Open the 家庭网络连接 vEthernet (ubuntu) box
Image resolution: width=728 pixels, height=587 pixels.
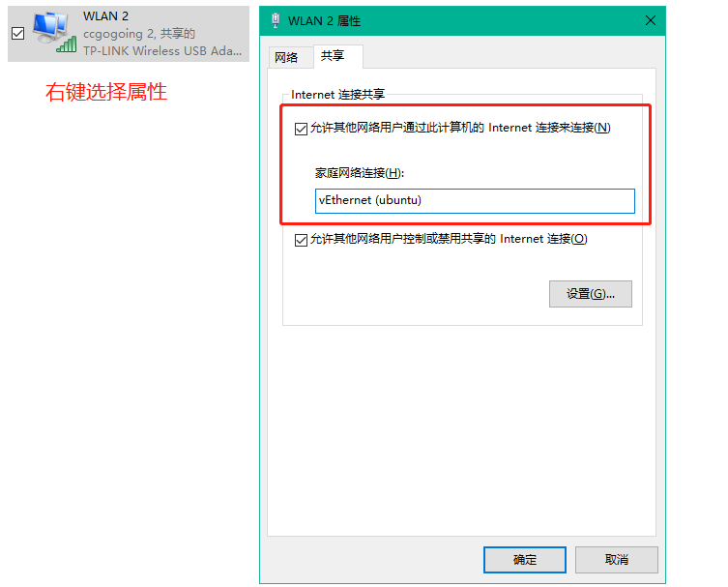tap(475, 200)
